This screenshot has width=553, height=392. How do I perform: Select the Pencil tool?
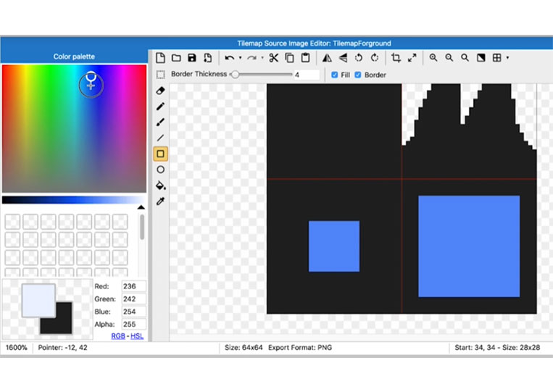[160, 107]
